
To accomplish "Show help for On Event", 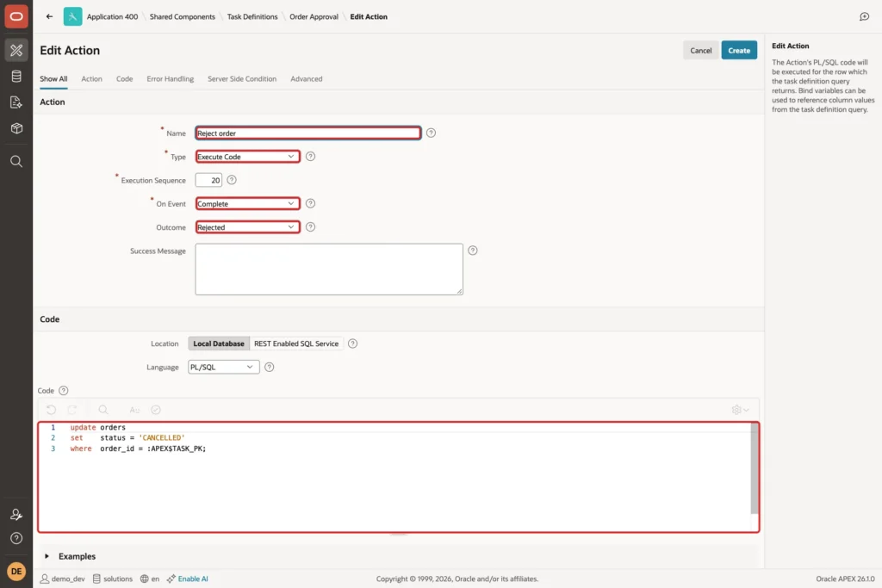I will [310, 203].
